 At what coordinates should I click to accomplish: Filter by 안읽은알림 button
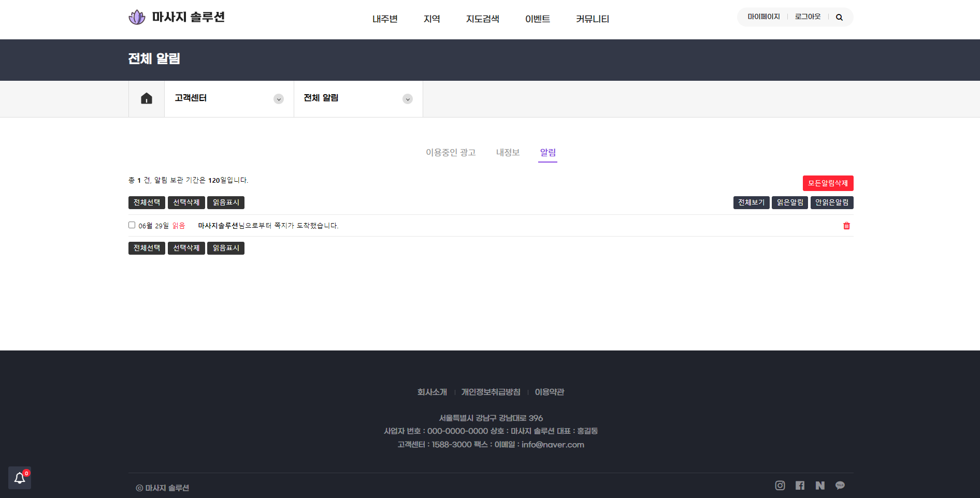click(x=832, y=202)
